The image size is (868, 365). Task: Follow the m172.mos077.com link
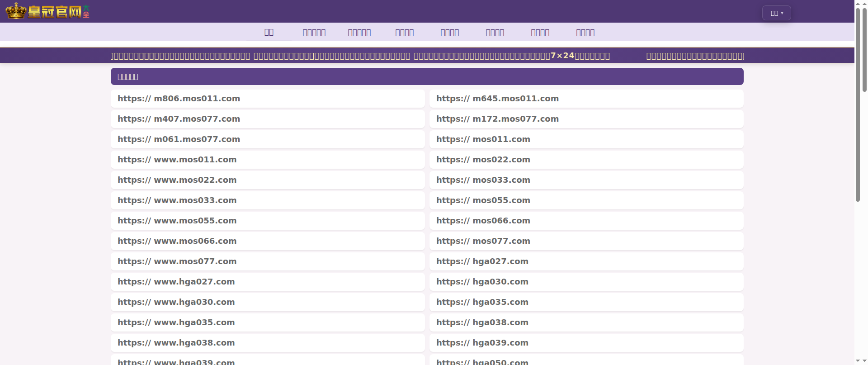[x=586, y=119]
